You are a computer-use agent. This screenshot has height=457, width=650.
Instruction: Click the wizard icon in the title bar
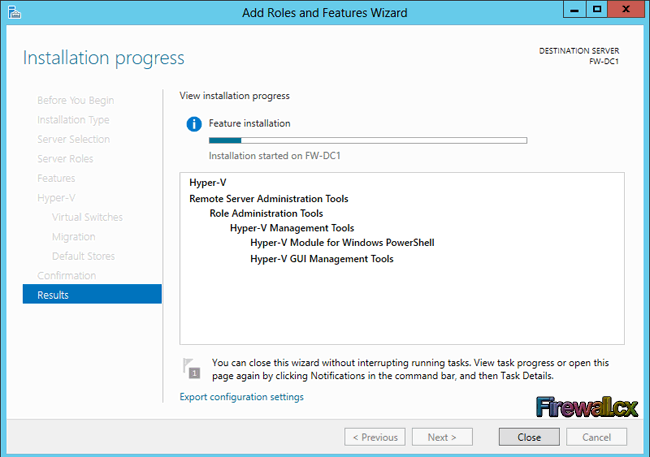[x=14, y=12]
